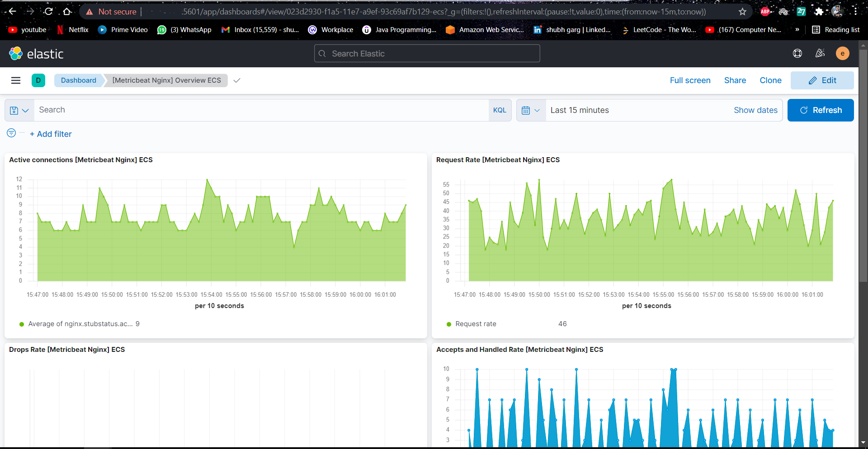Click the Refresh button
868x449 pixels.
point(821,110)
